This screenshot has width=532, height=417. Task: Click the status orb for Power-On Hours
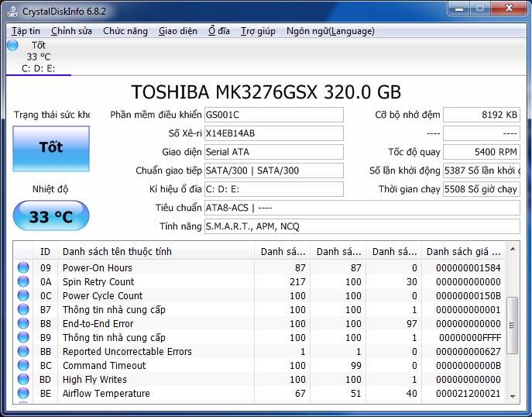[x=23, y=267]
